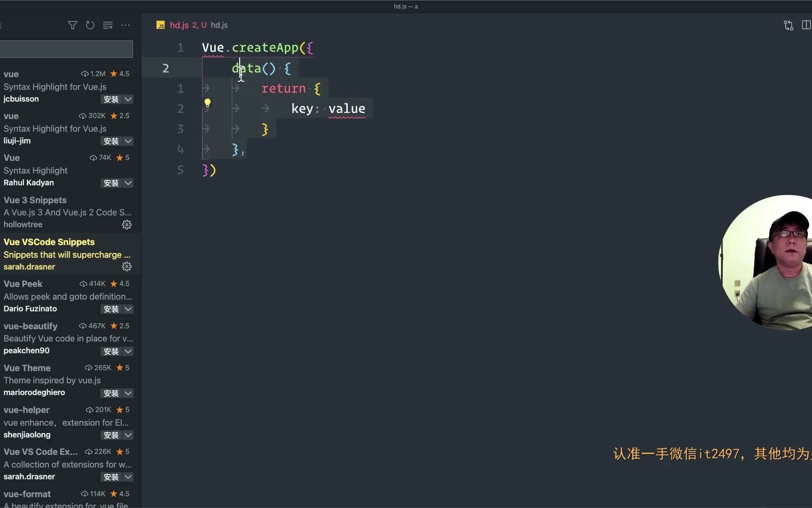Open Manage gear on Vue VSCode Snippets
Viewport: 812px width, 508px height.
tap(126, 266)
